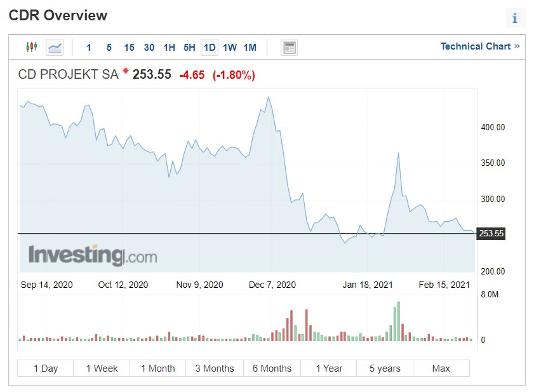Click the tallest green volume bar
The height and width of the screenshot is (392, 534).
click(399, 321)
